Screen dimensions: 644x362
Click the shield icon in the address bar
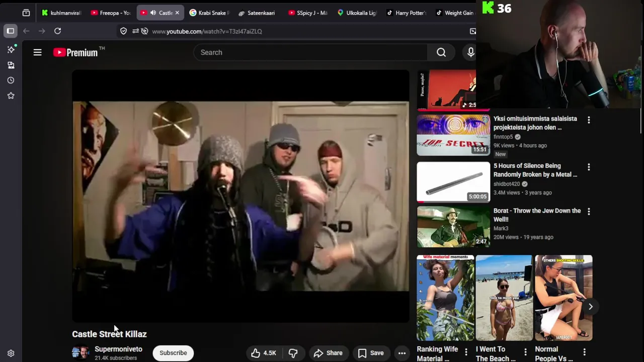tap(124, 31)
